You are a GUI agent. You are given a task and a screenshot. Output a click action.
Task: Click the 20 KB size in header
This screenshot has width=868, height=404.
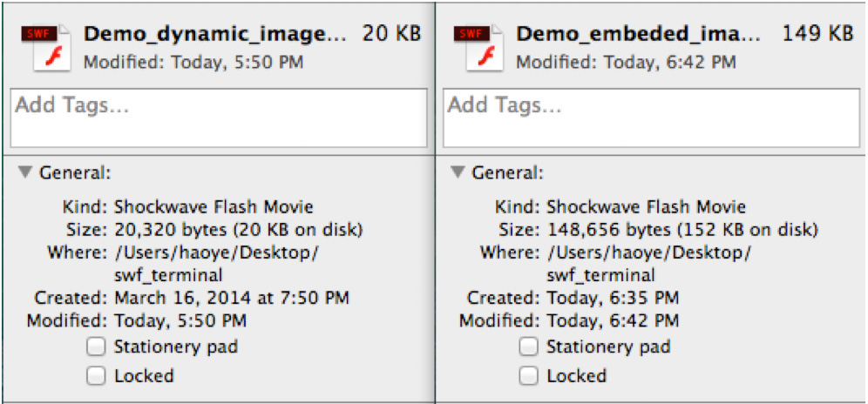click(x=391, y=35)
